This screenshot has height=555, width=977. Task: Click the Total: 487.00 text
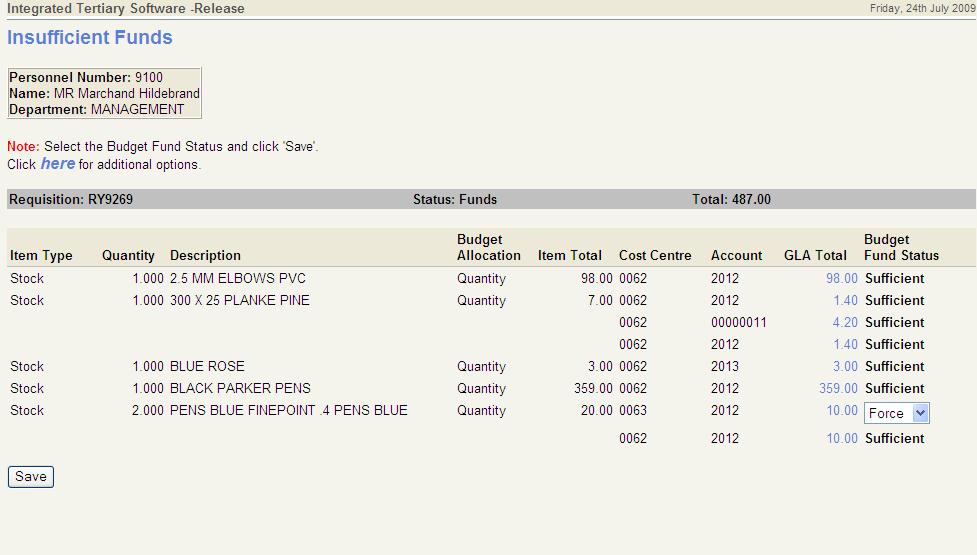[x=731, y=199]
